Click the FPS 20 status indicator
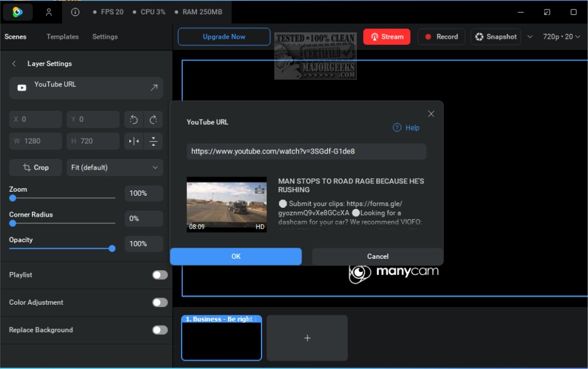 tap(108, 12)
